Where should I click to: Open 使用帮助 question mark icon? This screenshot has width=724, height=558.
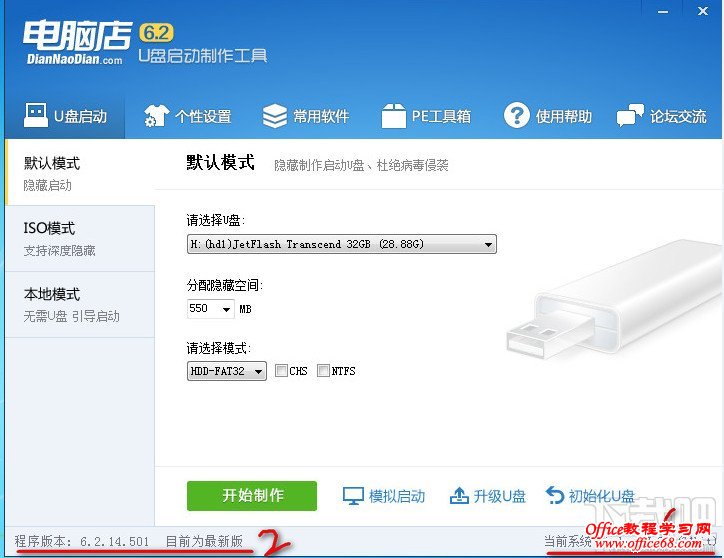517,115
